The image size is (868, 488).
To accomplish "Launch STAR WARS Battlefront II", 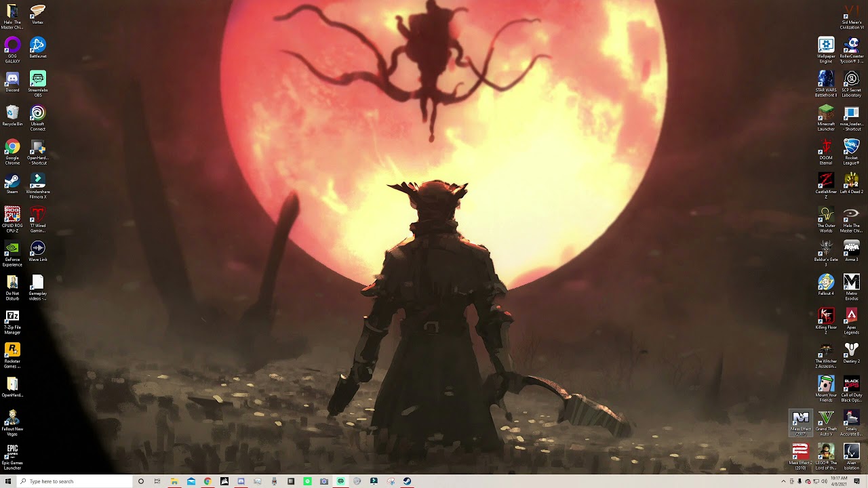I will point(826,85).
